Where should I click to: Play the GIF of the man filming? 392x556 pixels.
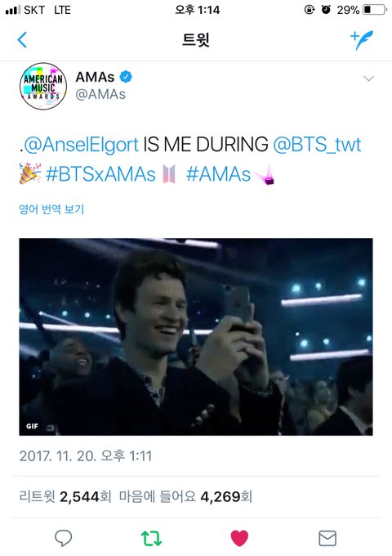[x=196, y=337]
